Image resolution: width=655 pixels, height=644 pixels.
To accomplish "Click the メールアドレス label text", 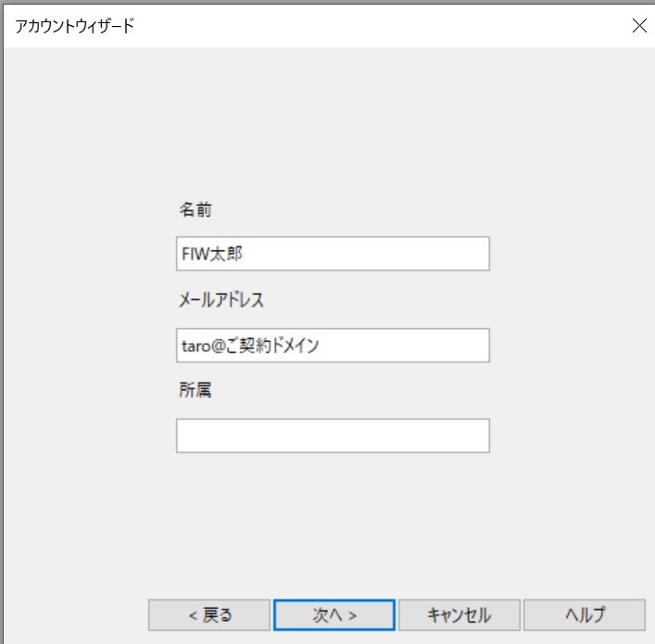I will [221, 299].
